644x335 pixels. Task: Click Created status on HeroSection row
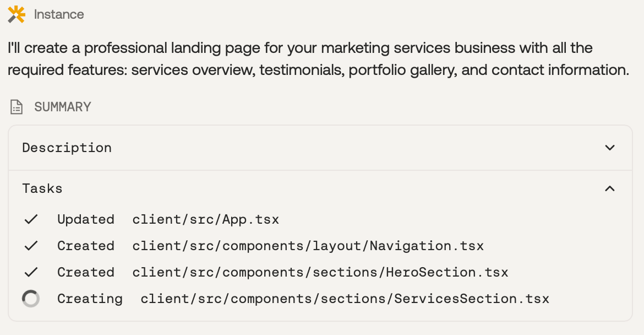pos(86,272)
